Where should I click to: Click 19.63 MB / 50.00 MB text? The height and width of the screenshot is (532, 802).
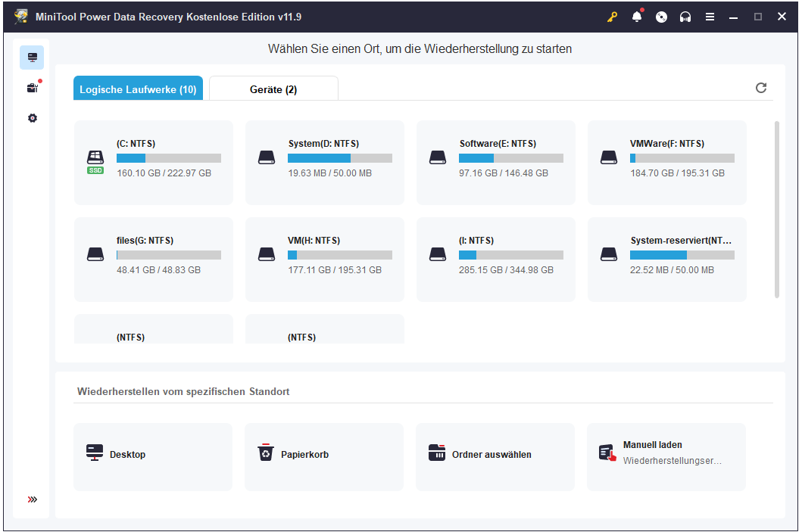330,173
